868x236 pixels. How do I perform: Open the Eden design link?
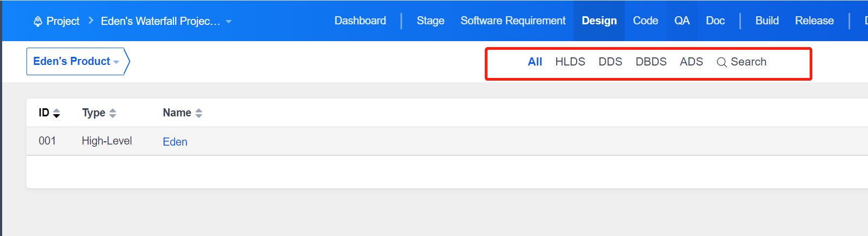175,142
